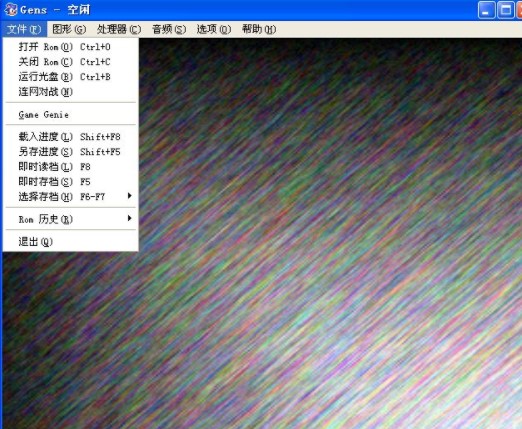Screen dimensions: 522x429
Task: Open the 处理器(C) menu
Action: point(119,29)
